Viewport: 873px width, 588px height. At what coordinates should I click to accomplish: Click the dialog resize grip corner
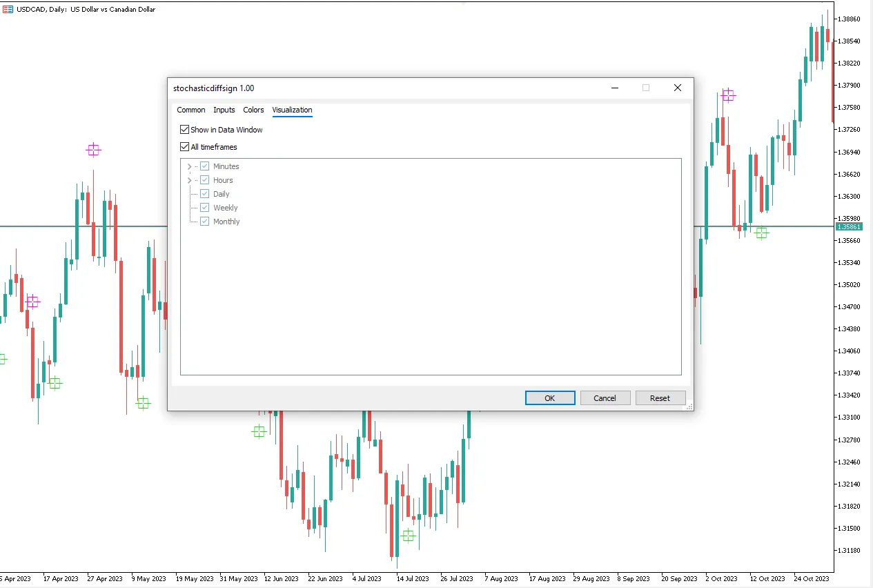pos(688,406)
